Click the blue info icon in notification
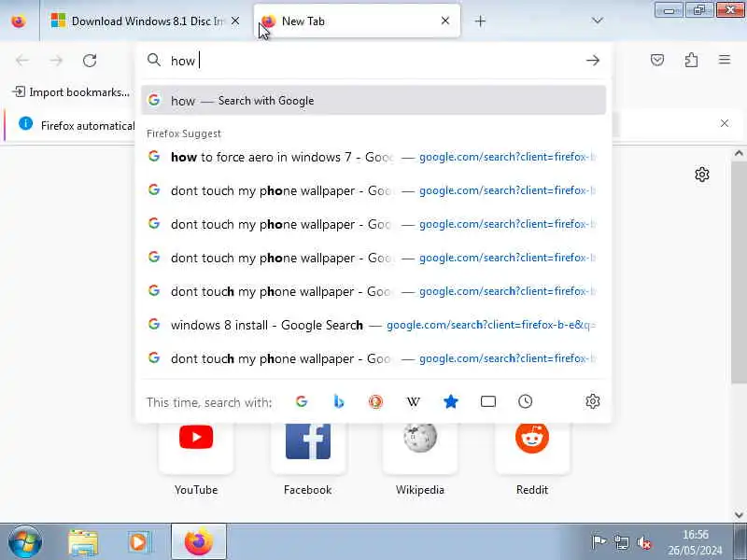This screenshot has height=560, width=747. (25, 124)
